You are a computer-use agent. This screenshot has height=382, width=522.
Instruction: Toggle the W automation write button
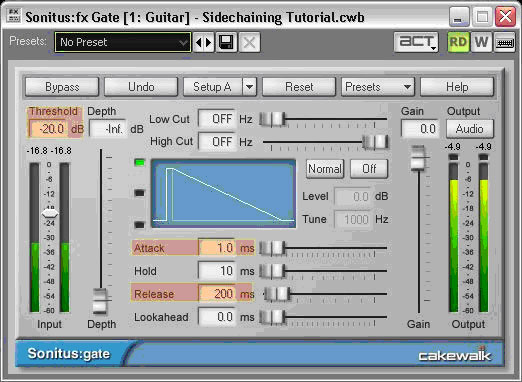[x=481, y=42]
